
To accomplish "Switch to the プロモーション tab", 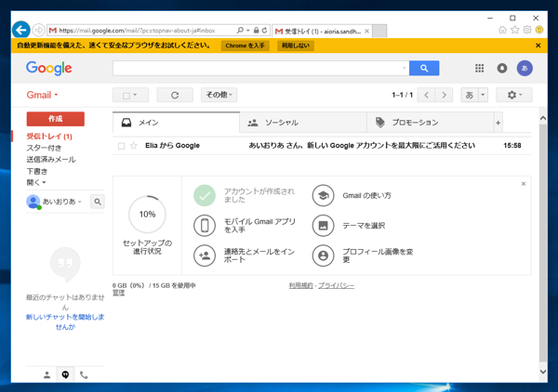I will click(x=431, y=123).
